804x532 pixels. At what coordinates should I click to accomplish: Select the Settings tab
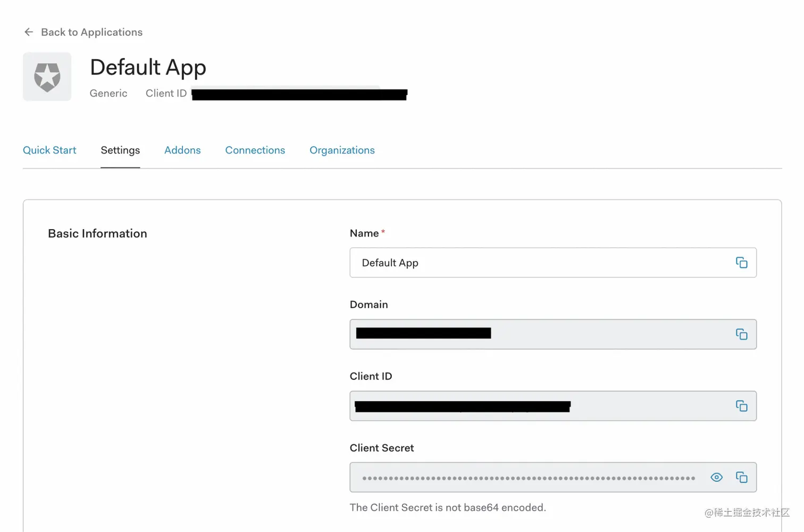pos(120,150)
